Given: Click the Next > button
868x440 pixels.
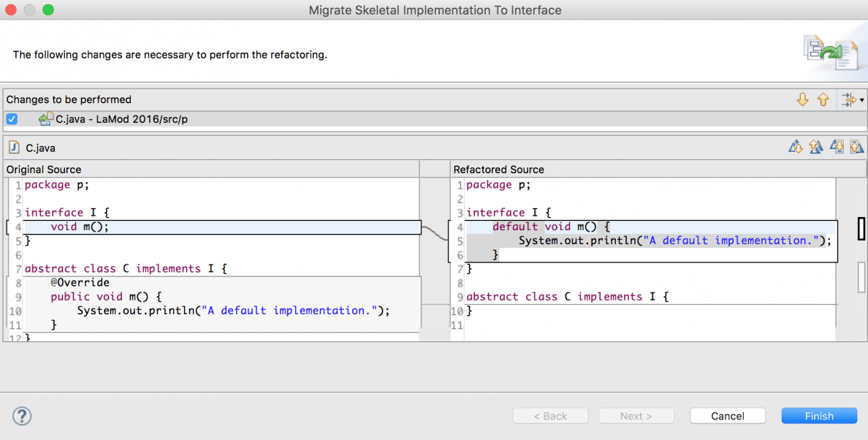Looking at the screenshot, I should [x=636, y=416].
